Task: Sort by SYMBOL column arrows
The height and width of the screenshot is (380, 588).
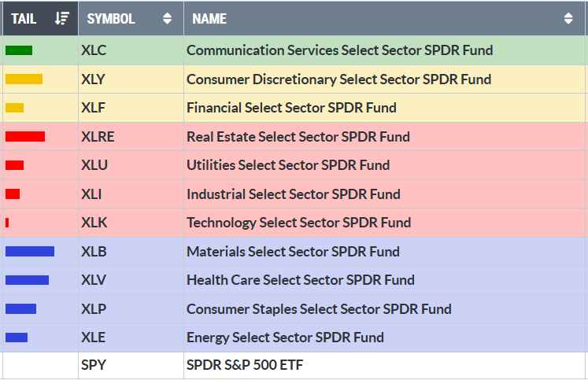Action: (167, 18)
